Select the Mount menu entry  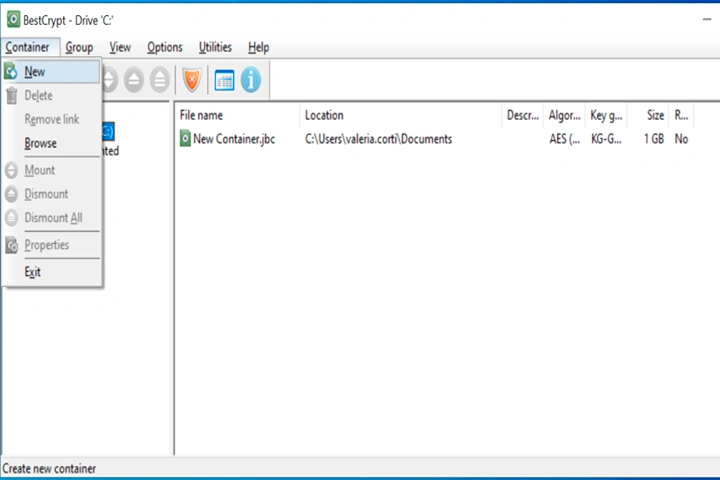(51, 170)
